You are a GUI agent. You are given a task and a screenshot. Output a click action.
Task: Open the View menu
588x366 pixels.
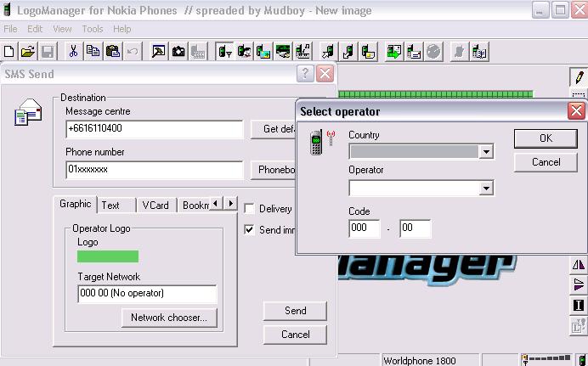point(62,29)
